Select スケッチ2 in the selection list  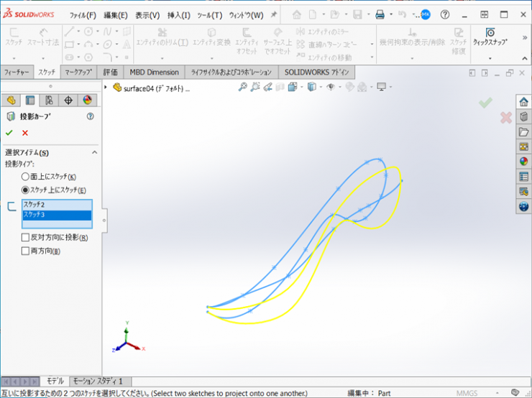pos(56,205)
